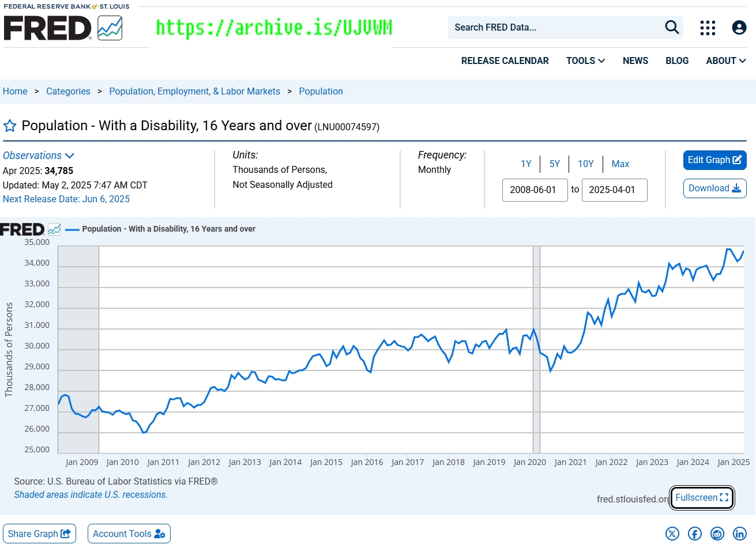The height and width of the screenshot is (552, 756).
Task: Select the Max time range
Action: (620, 164)
